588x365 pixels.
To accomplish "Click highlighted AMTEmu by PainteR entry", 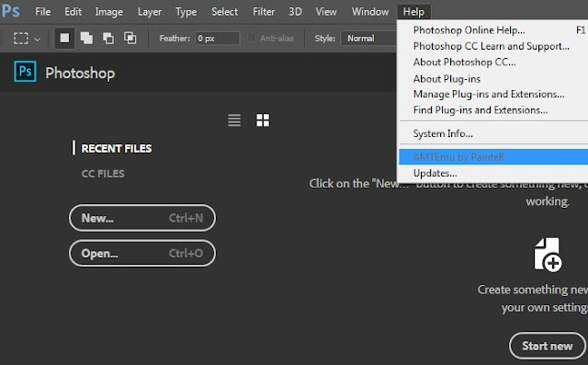I will pos(493,157).
